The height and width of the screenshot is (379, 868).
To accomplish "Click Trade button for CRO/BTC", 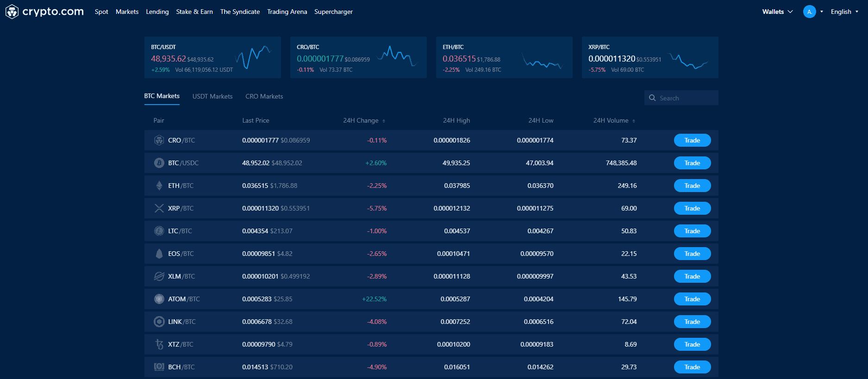I will pos(692,140).
